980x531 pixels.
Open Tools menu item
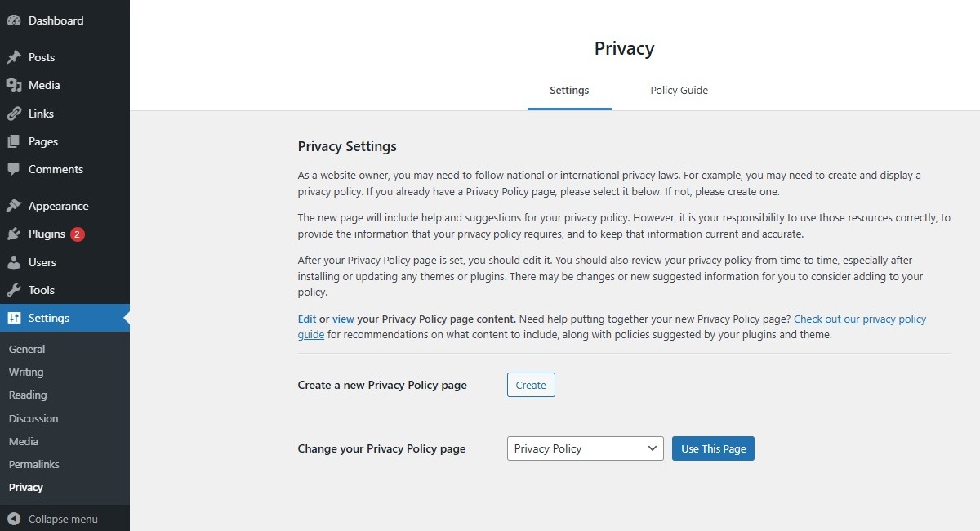[x=65, y=290]
